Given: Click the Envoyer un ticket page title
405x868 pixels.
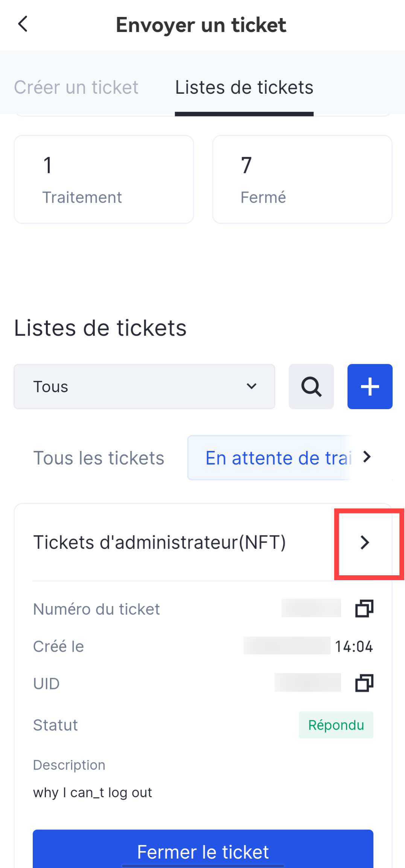Looking at the screenshot, I should pyautogui.click(x=201, y=25).
